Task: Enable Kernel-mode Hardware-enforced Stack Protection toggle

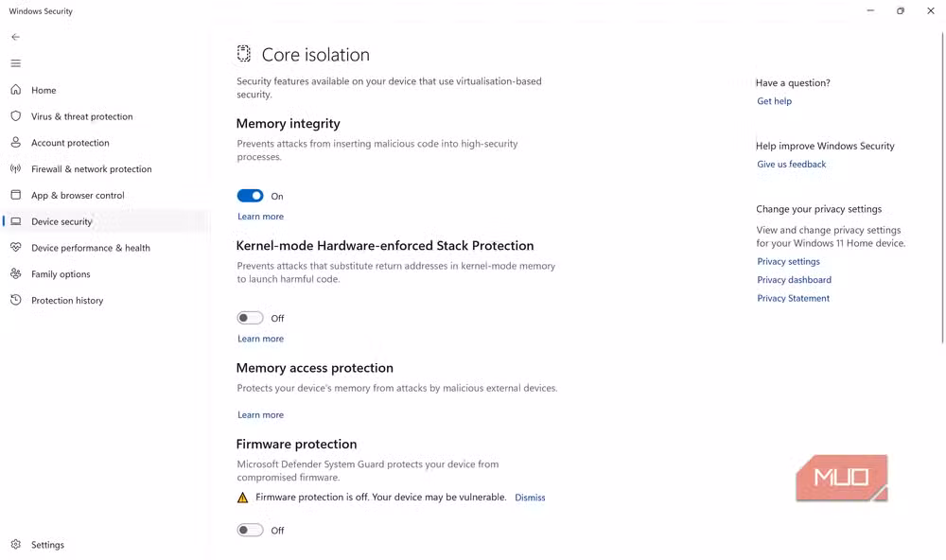Action: click(250, 318)
